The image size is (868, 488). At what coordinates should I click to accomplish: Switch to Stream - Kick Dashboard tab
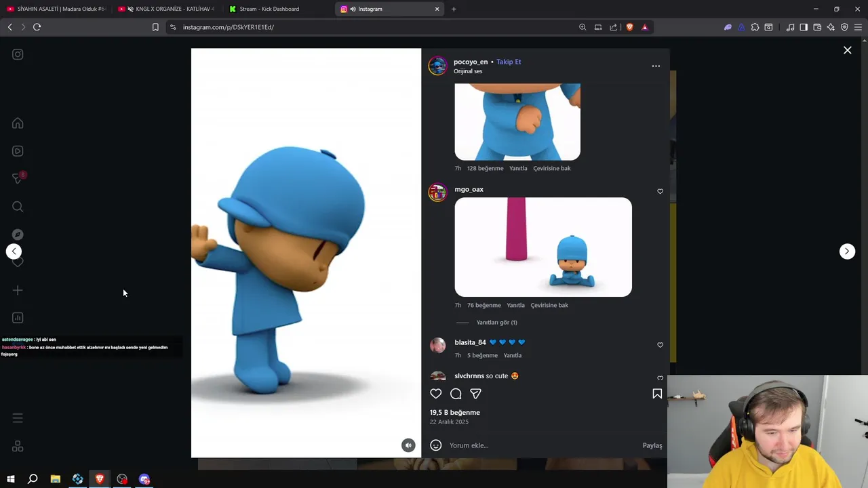(x=278, y=9)
